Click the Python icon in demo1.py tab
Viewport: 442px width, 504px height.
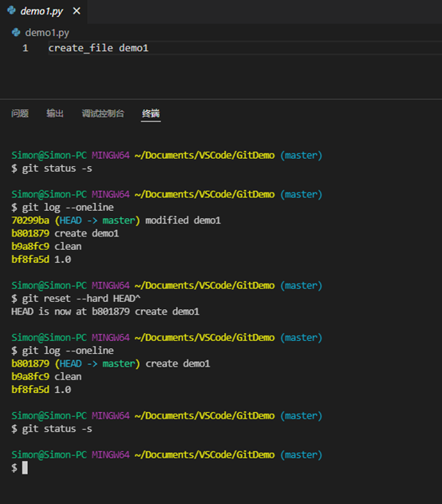(11, 10)
